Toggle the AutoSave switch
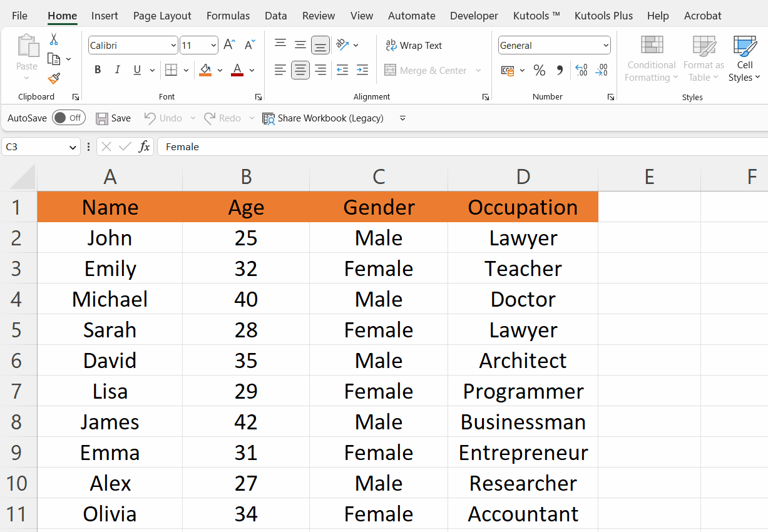The image size is (768, 532). tap(68, 118)
